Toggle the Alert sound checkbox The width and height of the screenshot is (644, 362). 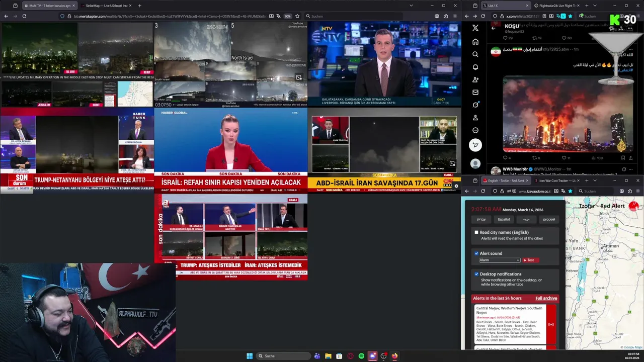[476, 253]
